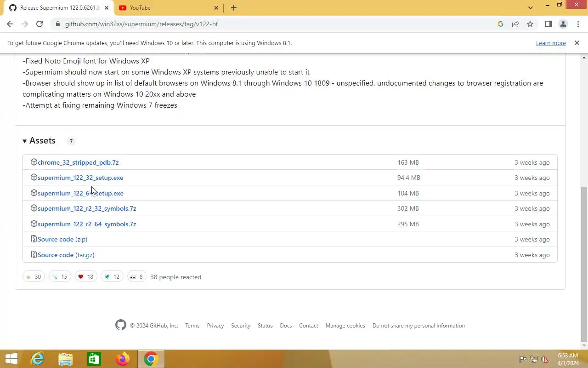Download chrome_32_stripped_pdb.7z
Screen dimensions: 588x368
pyautogui.click(x=78, y=162)
